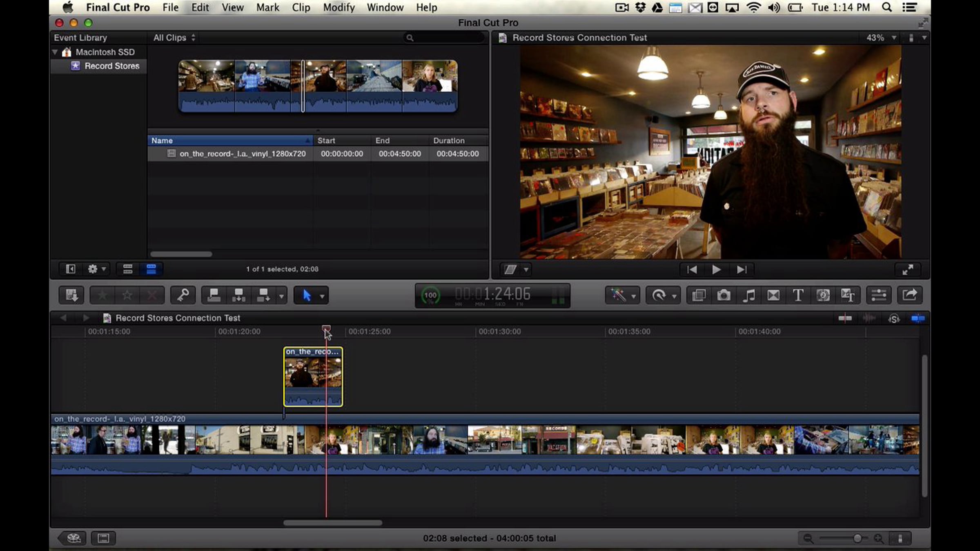
Task: Show the Effects Browser
Action: point(699,295)
